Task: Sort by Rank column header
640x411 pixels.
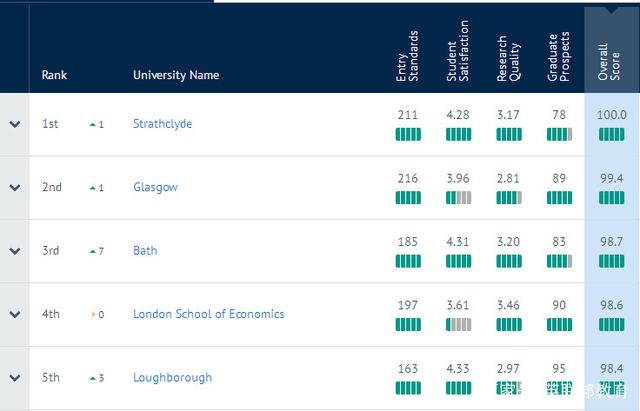Action: pyautogui.click(x=54, y=75)
